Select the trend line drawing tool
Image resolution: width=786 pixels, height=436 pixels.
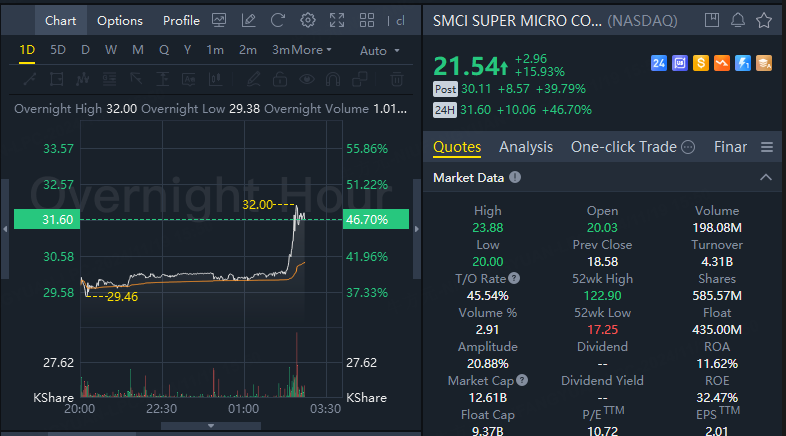(30, 79)
